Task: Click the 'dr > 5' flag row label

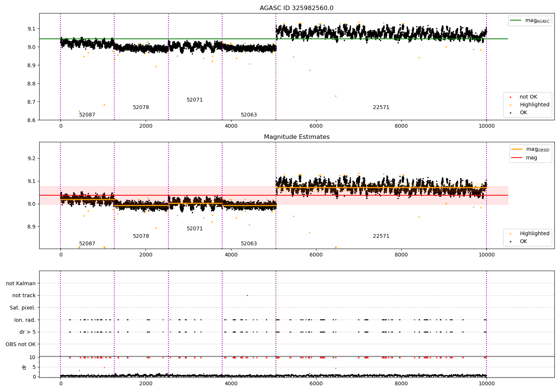Action: (x=28, y=332)
